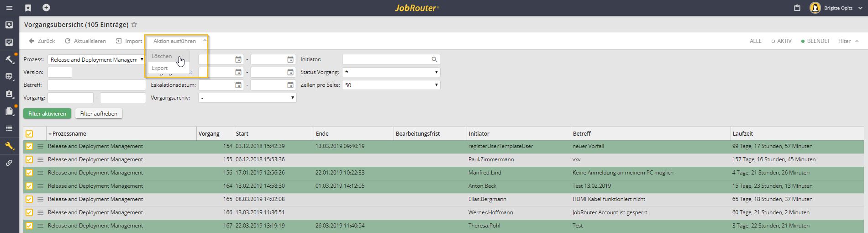Click the Version input field
The image size is (868, 233).
coord(60,72)
